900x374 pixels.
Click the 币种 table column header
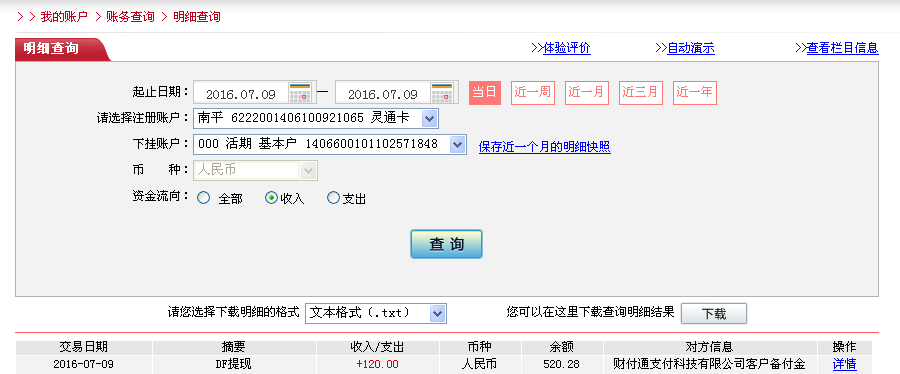(480, 347)
